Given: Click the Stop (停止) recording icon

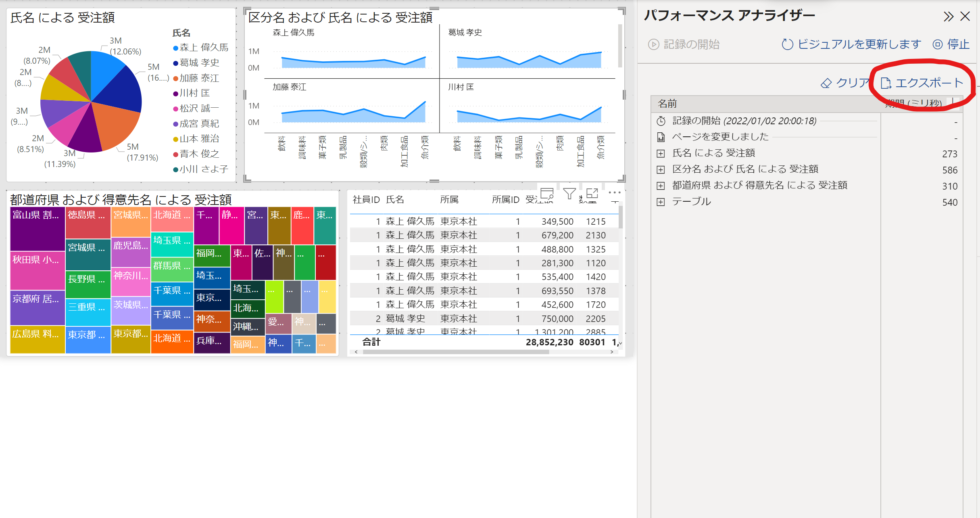Looking at the screenshot, I should pyautogui.click(x=938, y=44).
